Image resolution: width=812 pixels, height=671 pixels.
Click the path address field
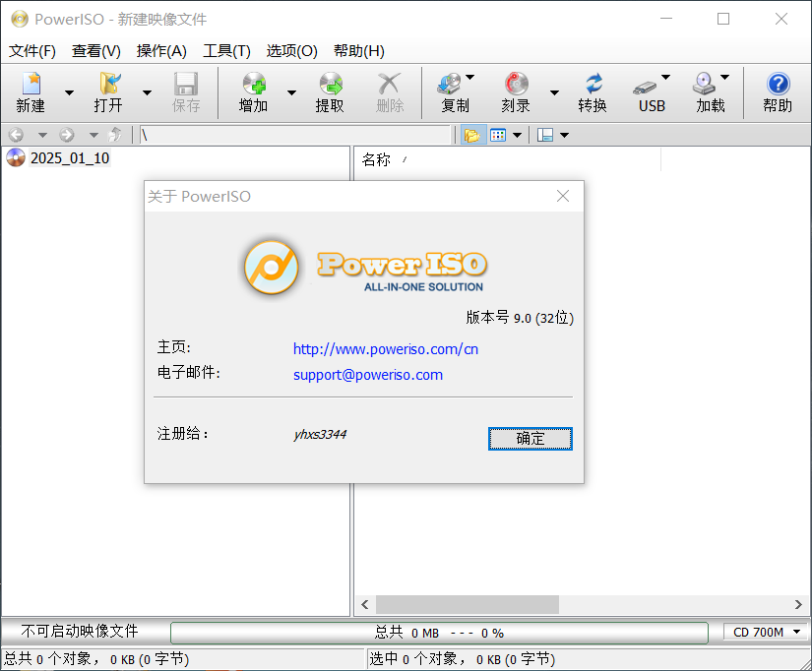[x=295, y=135]
